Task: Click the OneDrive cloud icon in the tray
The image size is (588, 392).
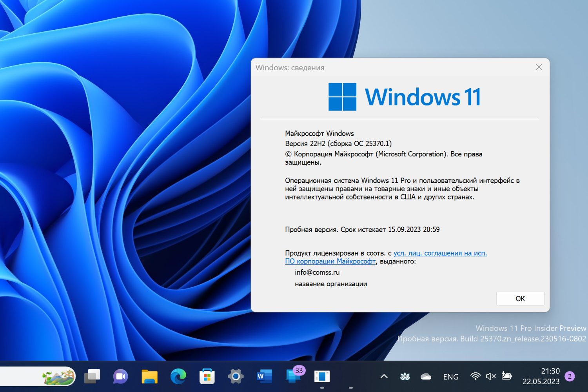Action: (426, 376)
